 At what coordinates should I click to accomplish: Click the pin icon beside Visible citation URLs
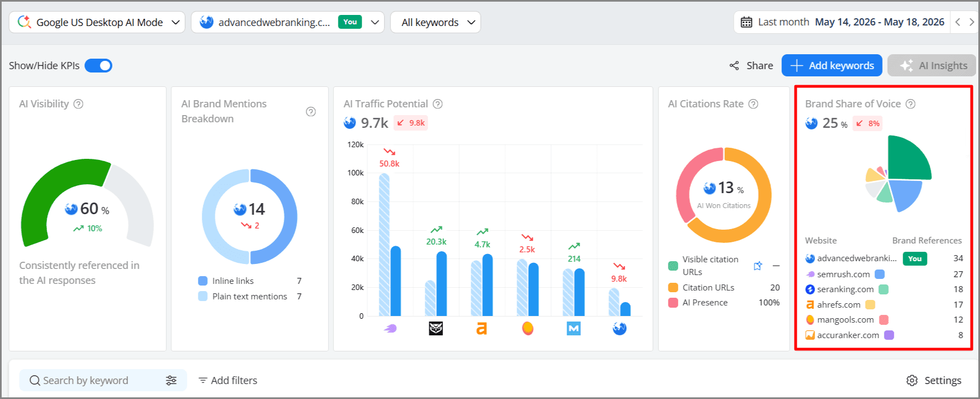tap(758, 266)
